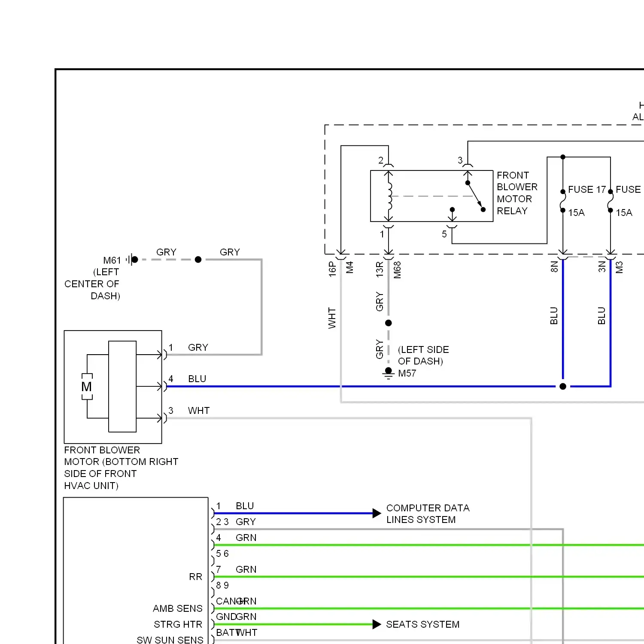Select connector label M68
644x644 pixels.
click(x=397, y=270)
